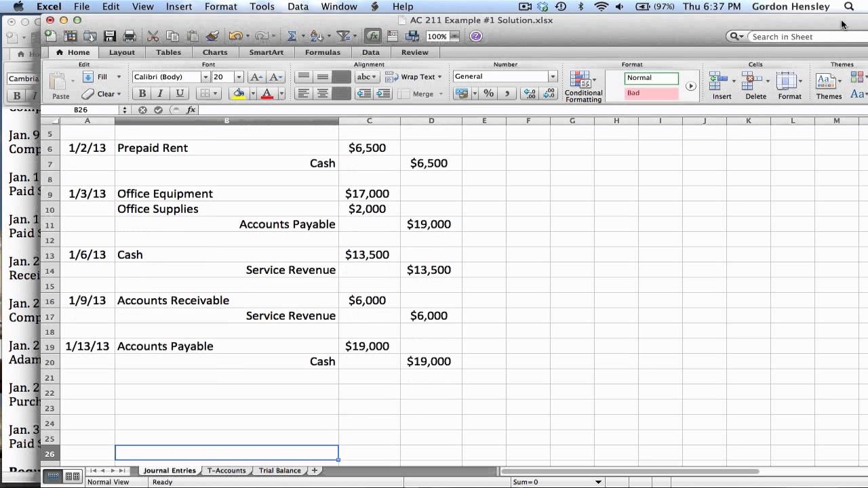Switch to the Layout ribbon tab

pyautogui.click(x=122, y=52)
